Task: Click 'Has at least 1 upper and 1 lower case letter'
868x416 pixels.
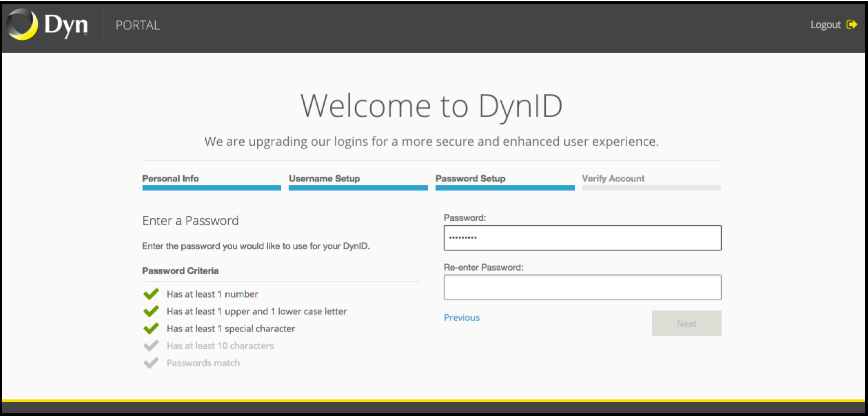Action: point(257,311)
